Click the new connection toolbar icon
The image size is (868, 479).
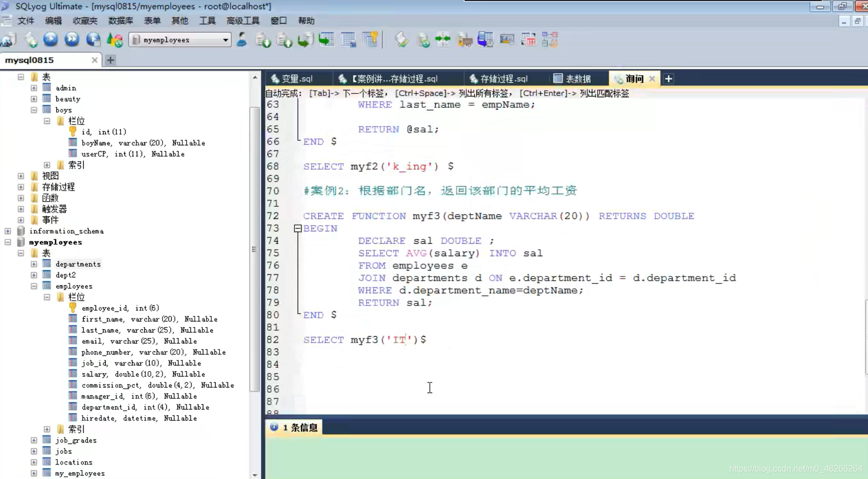(9, 40)
